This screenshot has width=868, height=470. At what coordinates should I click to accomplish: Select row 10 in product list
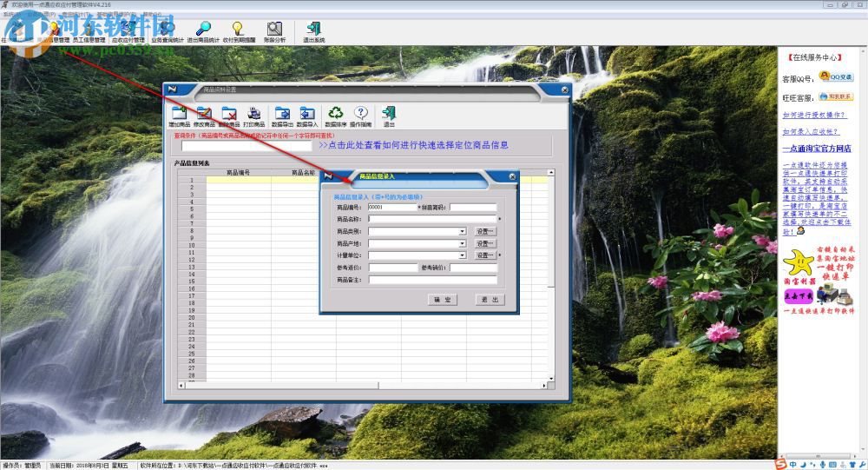[192, 245]
